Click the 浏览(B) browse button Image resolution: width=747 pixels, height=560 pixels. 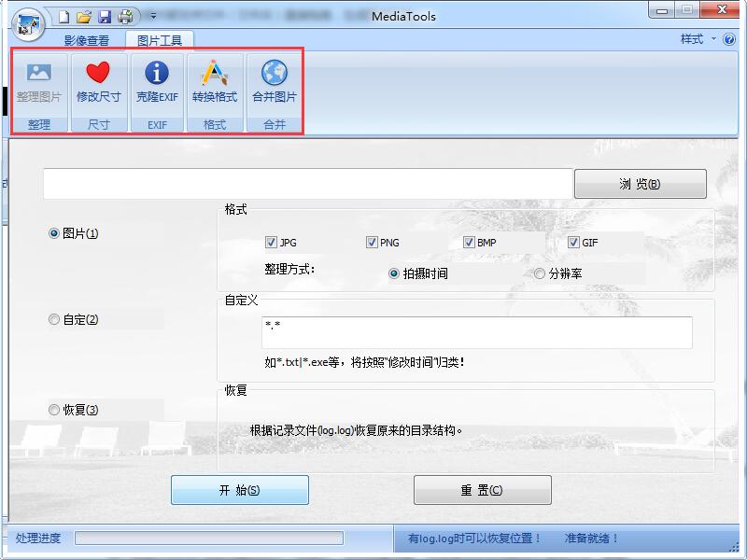click(x=640, y=184)
